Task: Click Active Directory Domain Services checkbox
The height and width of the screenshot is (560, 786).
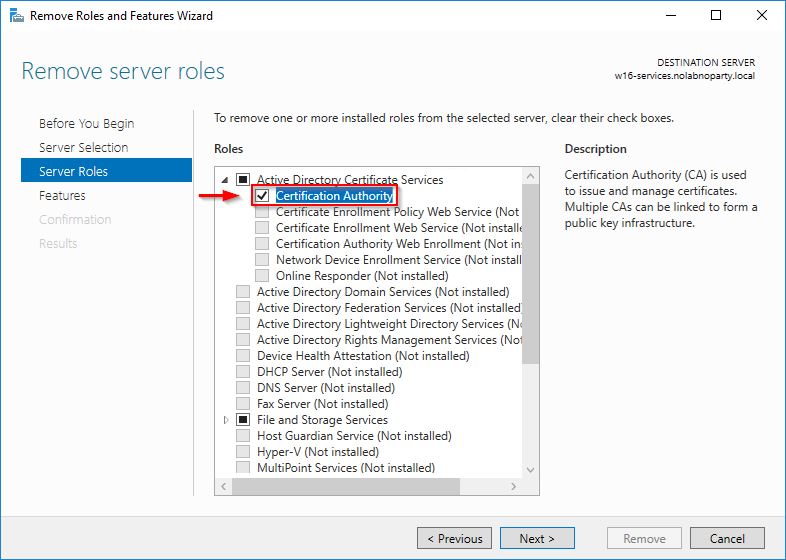Action: coord(243,292)
